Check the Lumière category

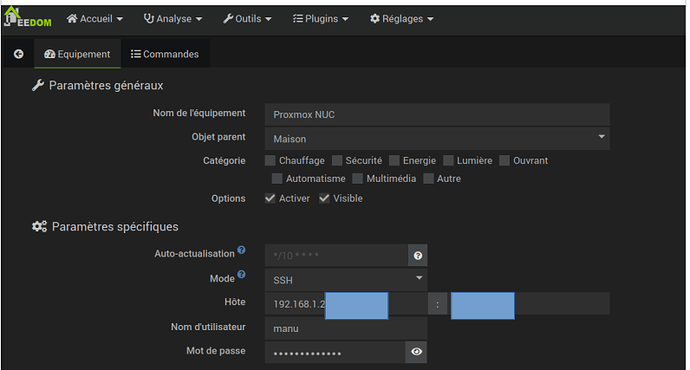click(448, 161)
